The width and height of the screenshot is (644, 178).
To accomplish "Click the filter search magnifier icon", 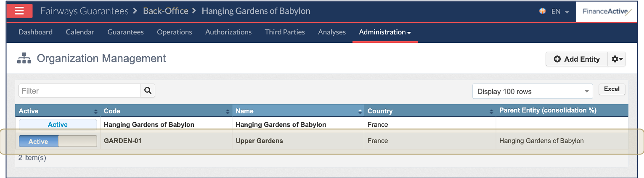I will tap(148, 91).
